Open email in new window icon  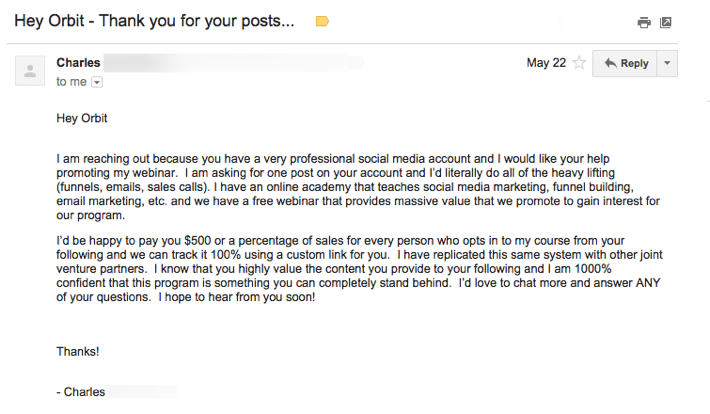666,22
